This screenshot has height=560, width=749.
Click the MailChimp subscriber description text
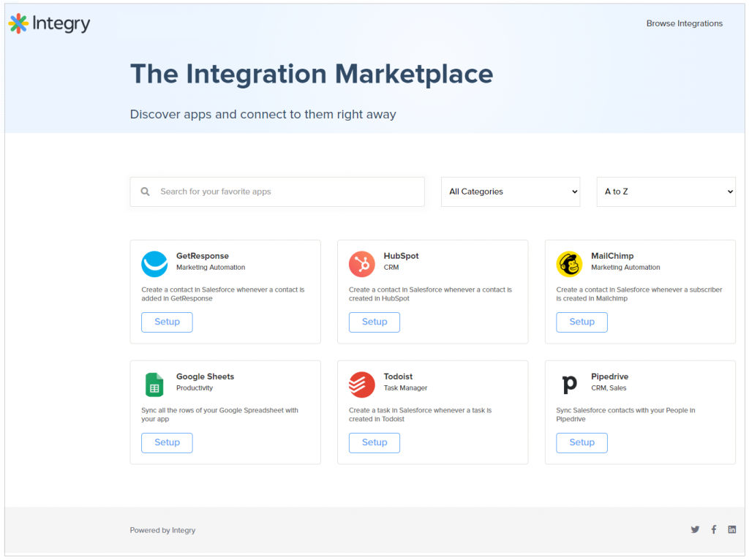639,294
